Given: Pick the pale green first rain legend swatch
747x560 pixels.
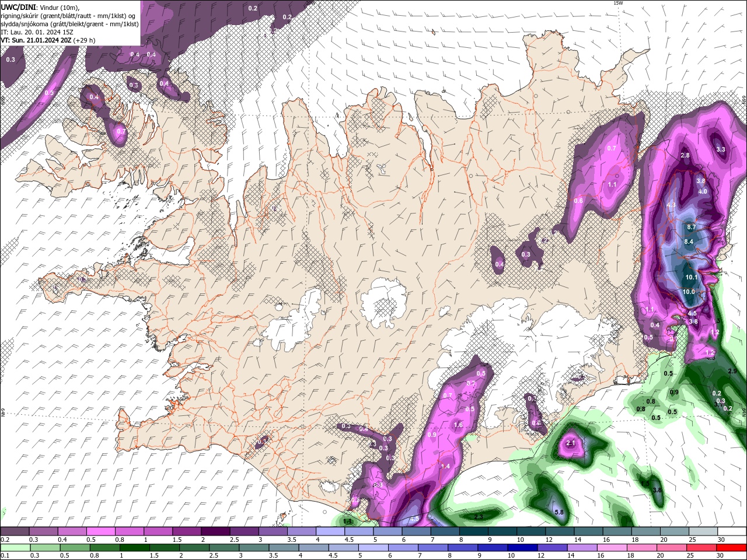Looking at the screenshot, I should (x=15, y=548).
